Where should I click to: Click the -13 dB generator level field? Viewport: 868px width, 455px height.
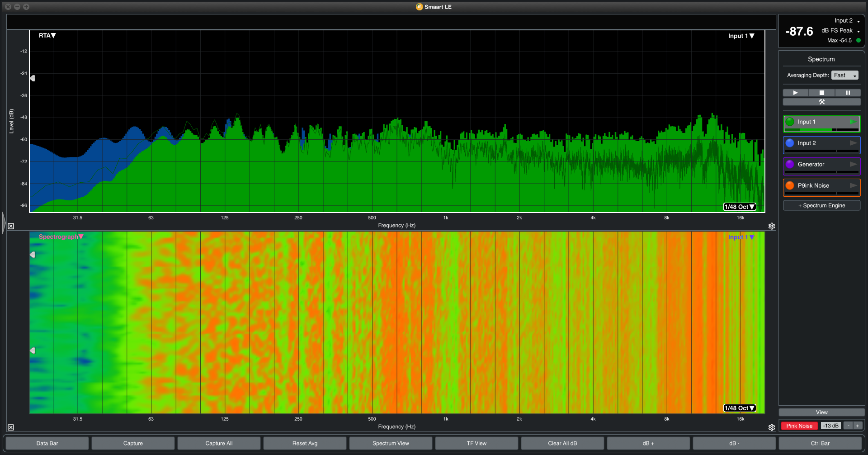(x=830, y=426)
